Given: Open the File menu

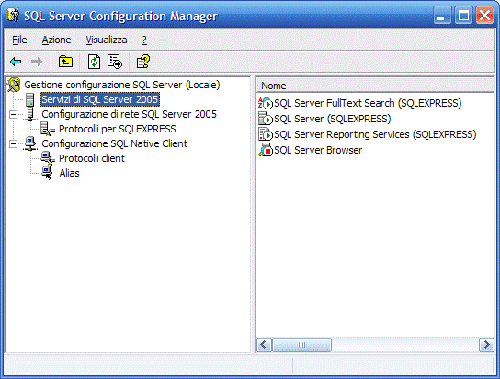Looking at the screenshot, I should click(20, 40).
